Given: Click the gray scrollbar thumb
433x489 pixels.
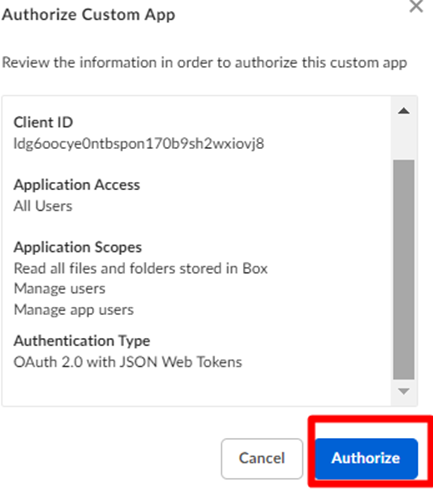Looking at the screenshot, I should 404,269.
